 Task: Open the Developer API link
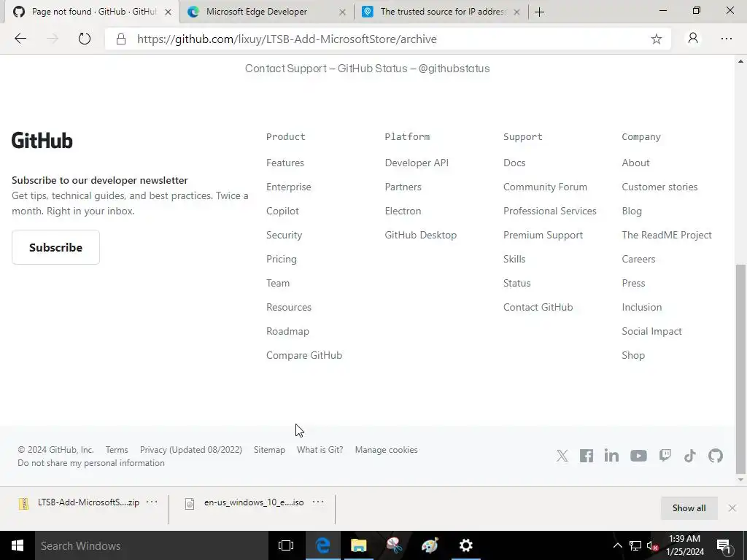pyautogui.click(x=417, y=163)
